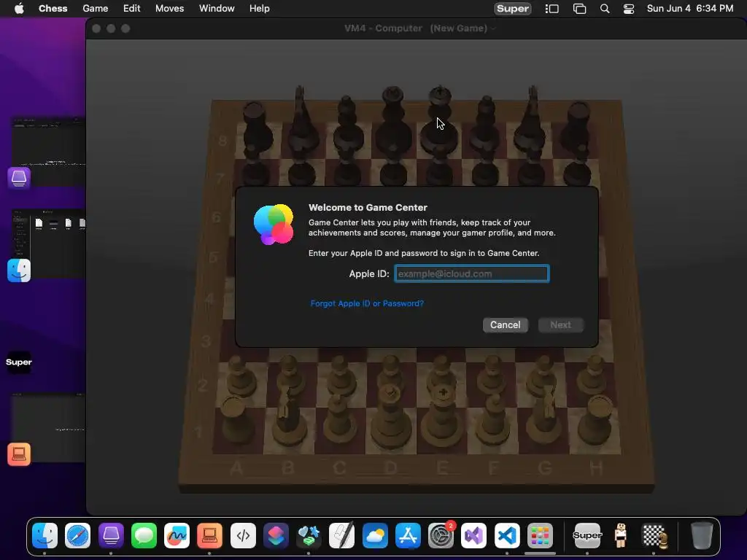Switch to the purple laptop app Stage Manager thumbnail

[x=47, y=152]
